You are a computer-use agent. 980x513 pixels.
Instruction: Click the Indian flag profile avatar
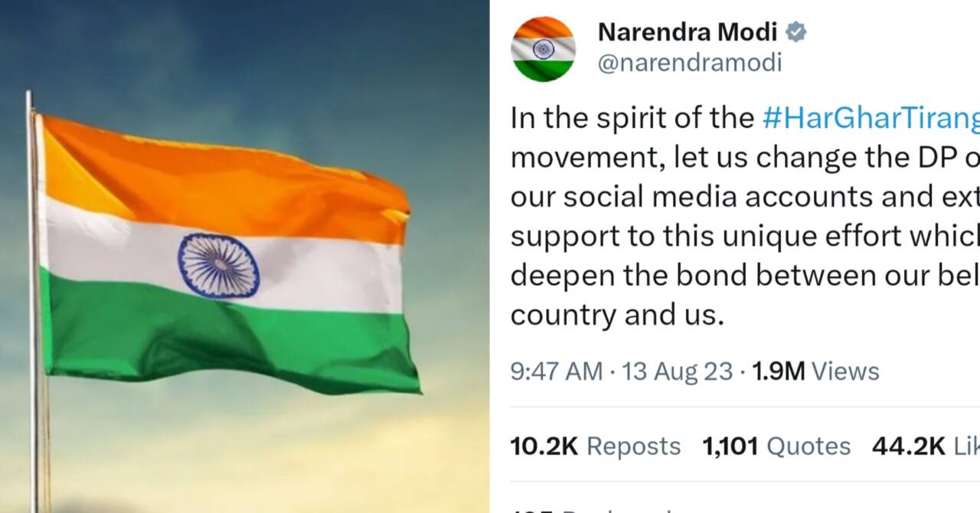coord(543,49)
